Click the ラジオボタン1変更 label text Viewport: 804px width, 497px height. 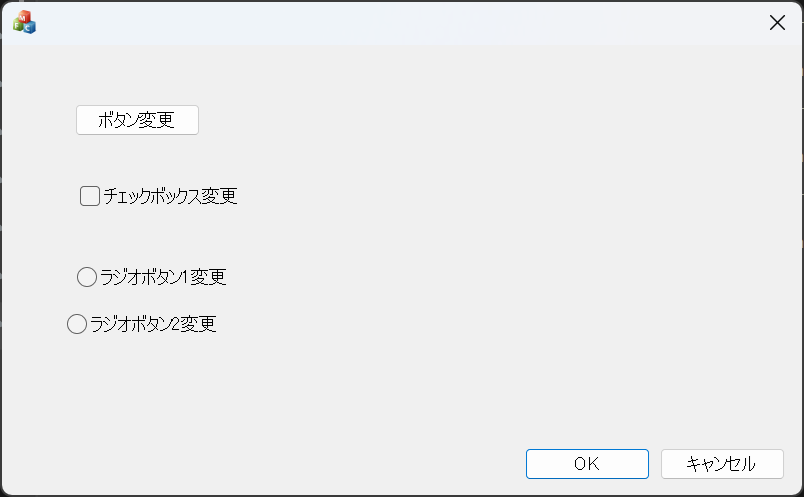click(x=163, y=277)
